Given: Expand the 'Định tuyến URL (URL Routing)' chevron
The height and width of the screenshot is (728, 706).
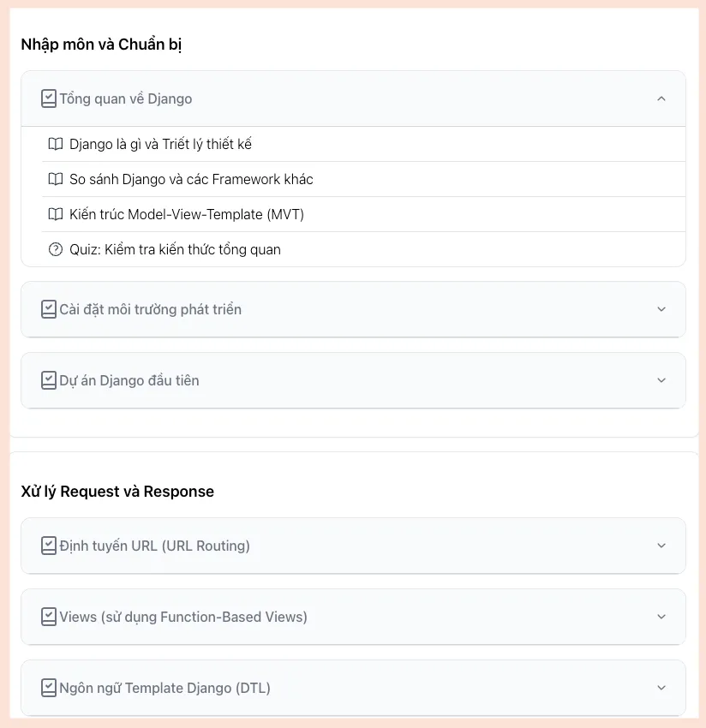Looking at the screenshot, I should coord(661,546).
